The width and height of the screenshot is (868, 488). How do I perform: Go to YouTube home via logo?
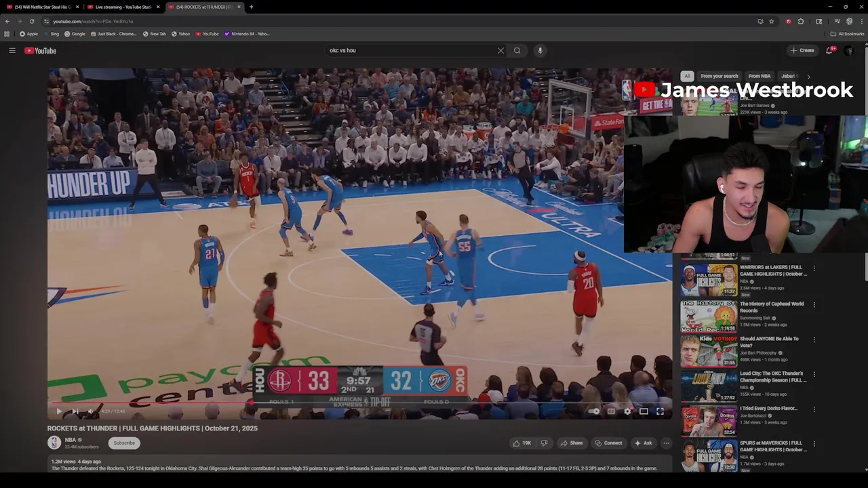coord(41,50)
